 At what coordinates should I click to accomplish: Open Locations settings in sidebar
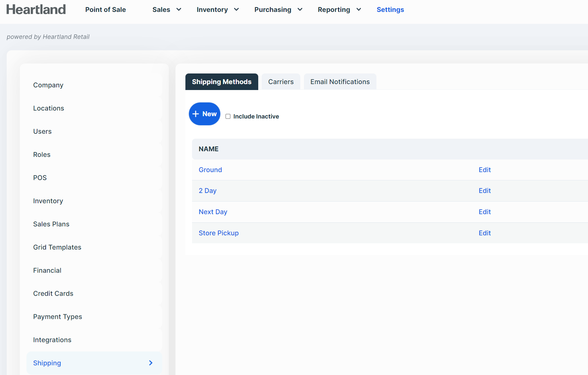point(94,108)
